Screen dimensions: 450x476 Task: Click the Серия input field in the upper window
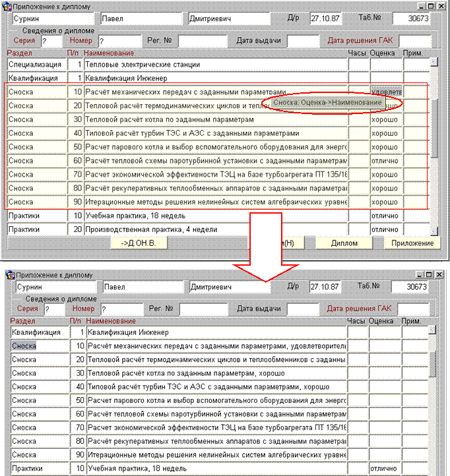pos(51,41)
